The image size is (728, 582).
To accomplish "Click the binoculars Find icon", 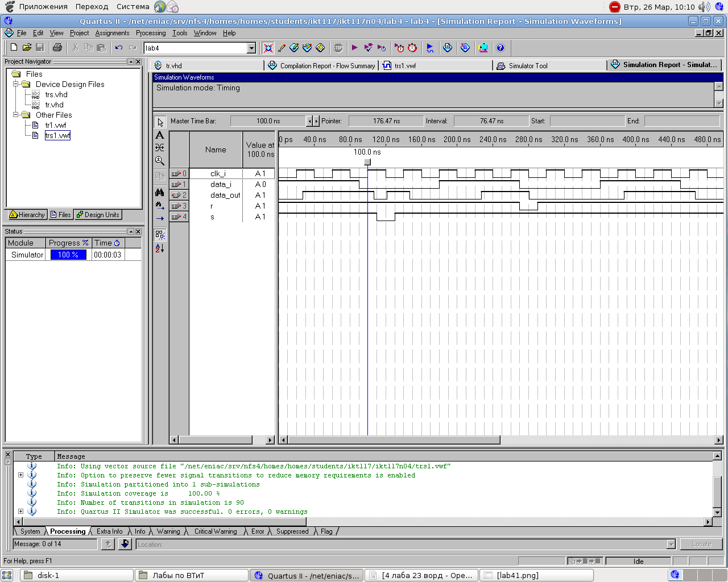I will [160, 193].
